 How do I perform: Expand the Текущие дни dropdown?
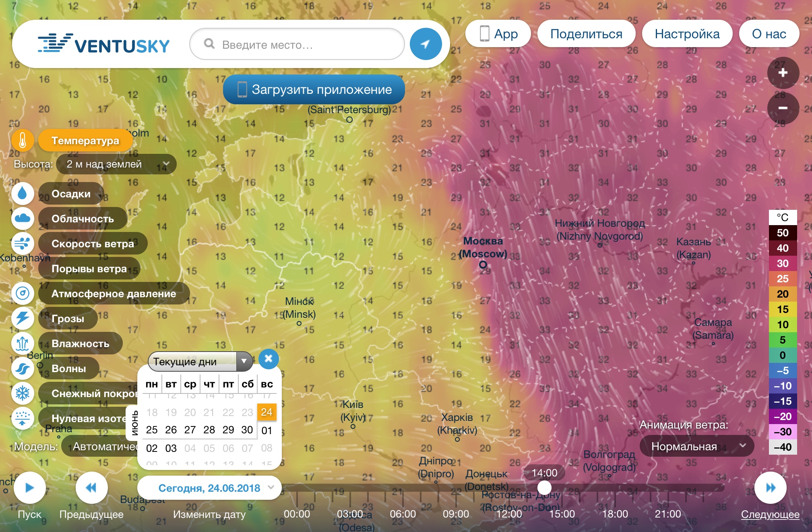pyautogui.click(x=200, y=361)
